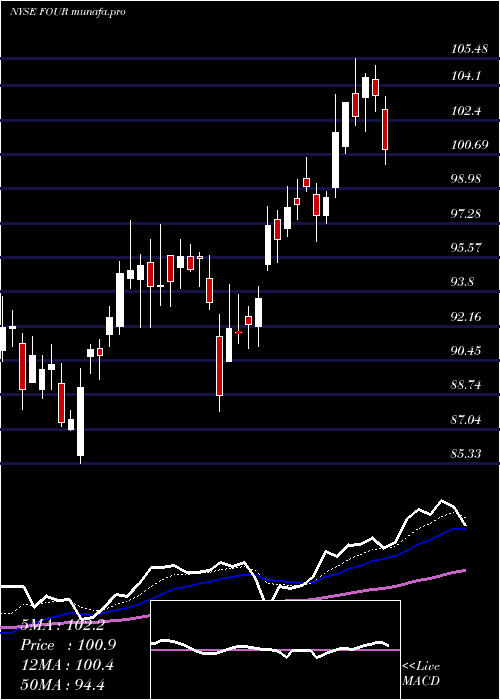Click the 105.48 price axis label
The image size is (500, 700).
469,49
